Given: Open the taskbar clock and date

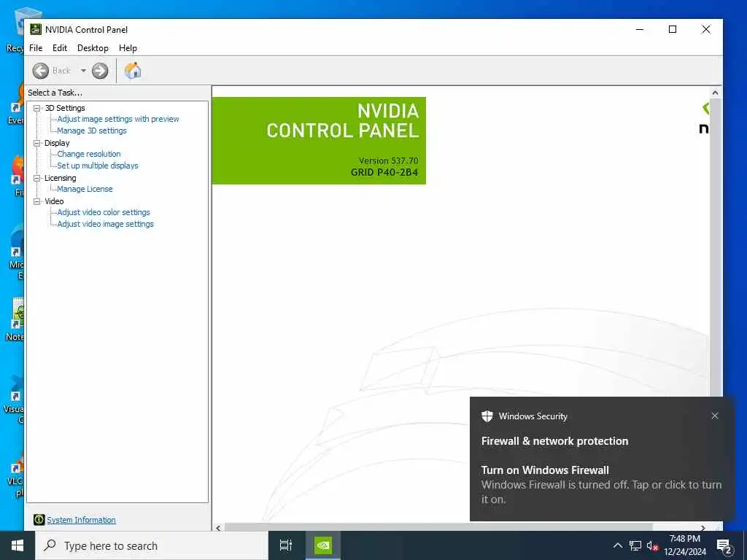Looking at the screenshot, I should (x=685, y=545).
